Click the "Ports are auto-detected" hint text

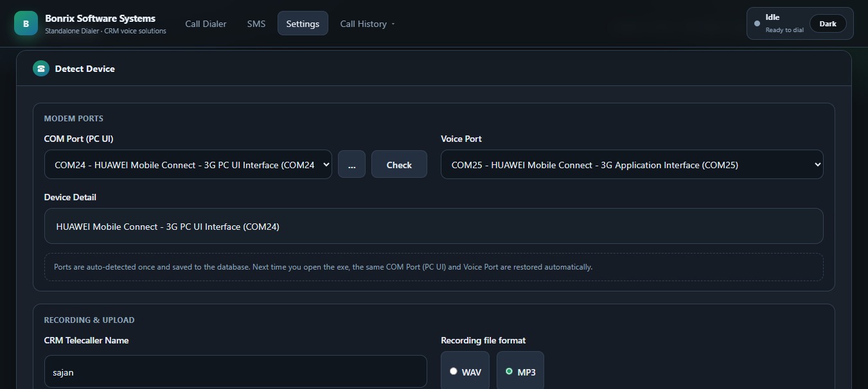(x=323, y=267)
